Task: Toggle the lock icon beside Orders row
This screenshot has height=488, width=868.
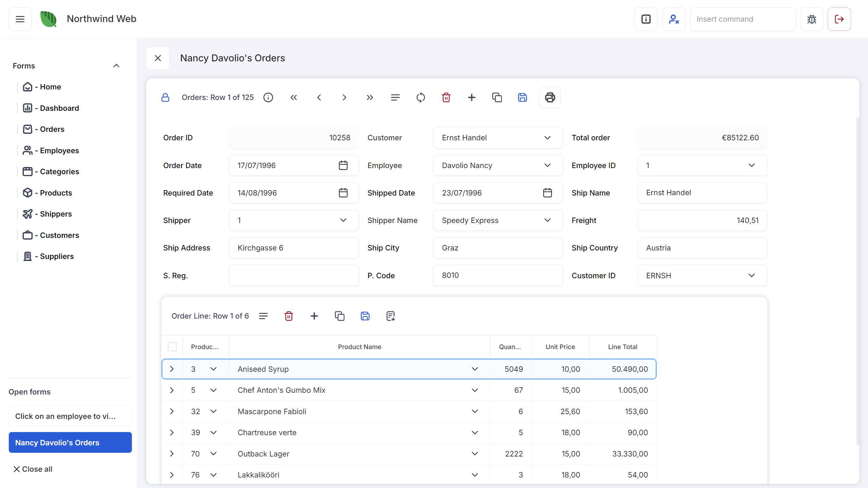Action: click(x=165, y=98)
